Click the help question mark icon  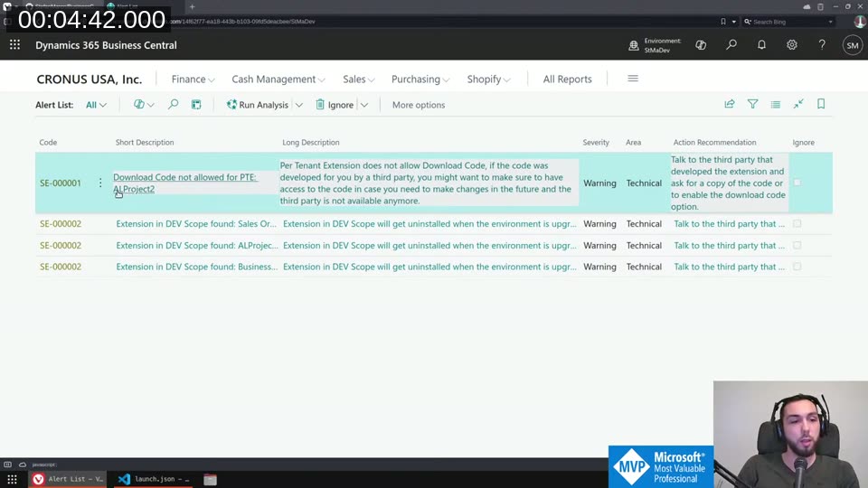point(822,45)
